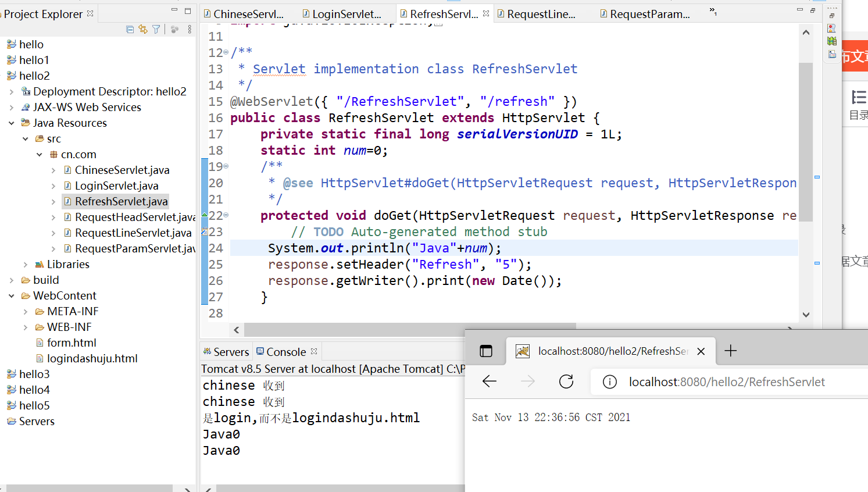Switch to RequestParamServlet editor tab
This screenshot has width=868, height=492.
645,14
